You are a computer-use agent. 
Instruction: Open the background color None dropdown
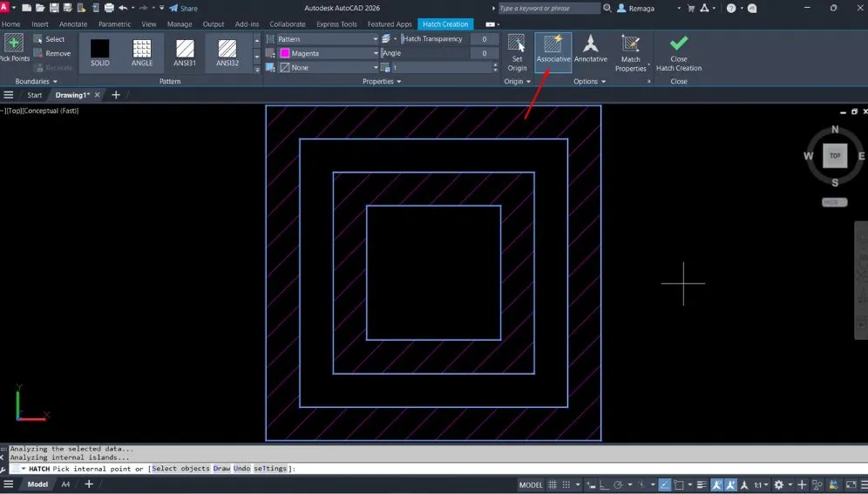tap(375, 67)
